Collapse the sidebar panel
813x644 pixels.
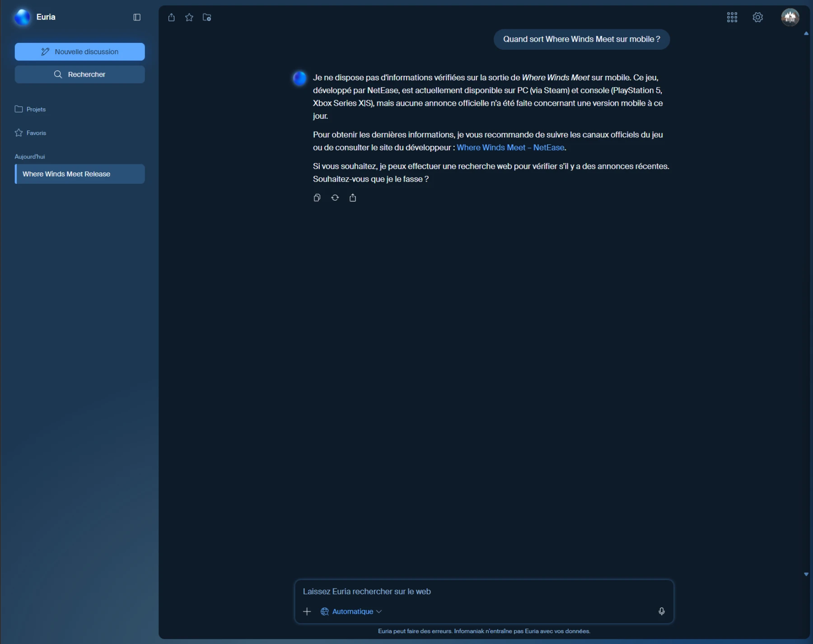pos(137,17)
